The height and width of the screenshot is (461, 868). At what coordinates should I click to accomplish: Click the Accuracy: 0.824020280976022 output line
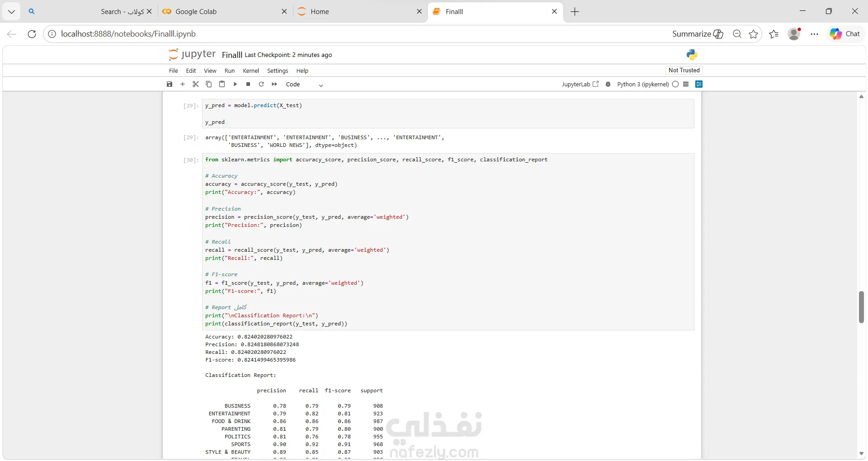click(x=249, y=337)
